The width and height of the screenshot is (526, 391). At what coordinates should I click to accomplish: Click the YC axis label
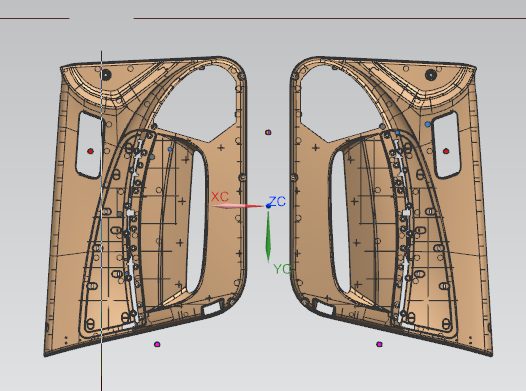point(282,269)
